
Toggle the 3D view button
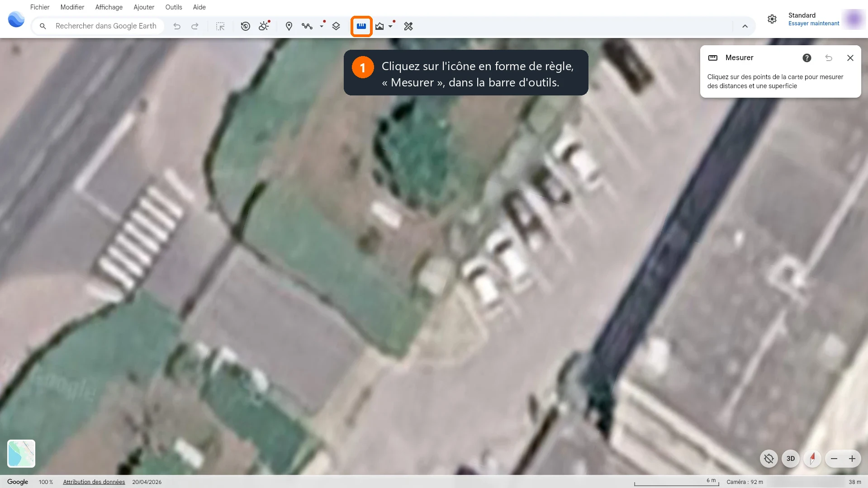[791, 459]
